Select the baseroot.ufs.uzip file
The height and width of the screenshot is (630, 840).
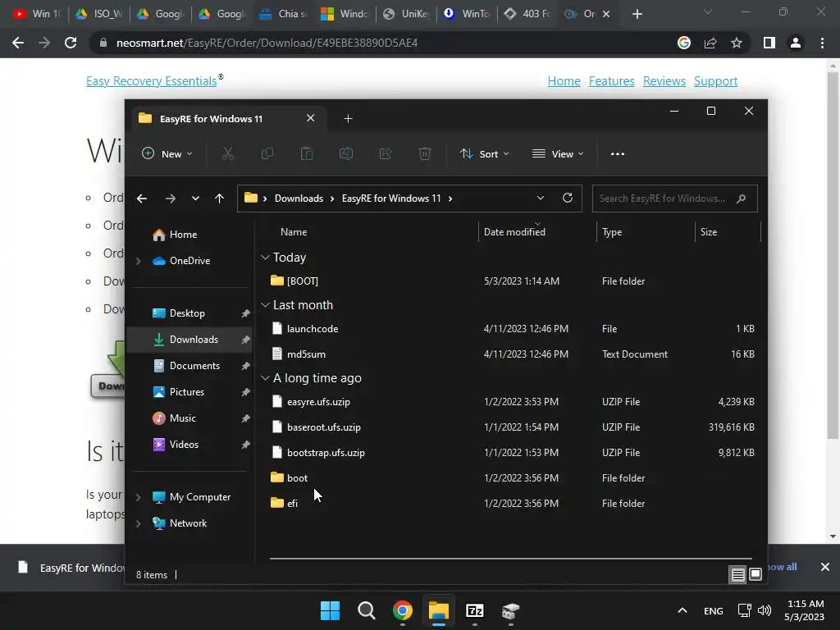point(323,427)
